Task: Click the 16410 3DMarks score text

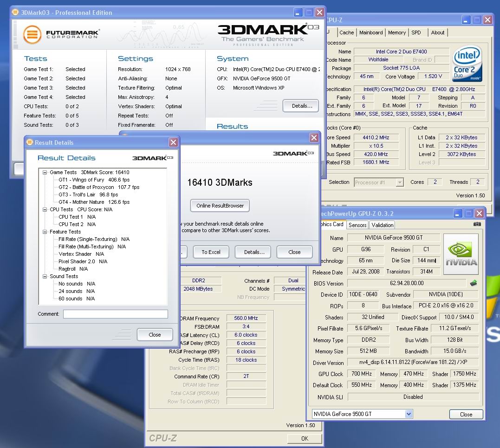Action: 220,182
